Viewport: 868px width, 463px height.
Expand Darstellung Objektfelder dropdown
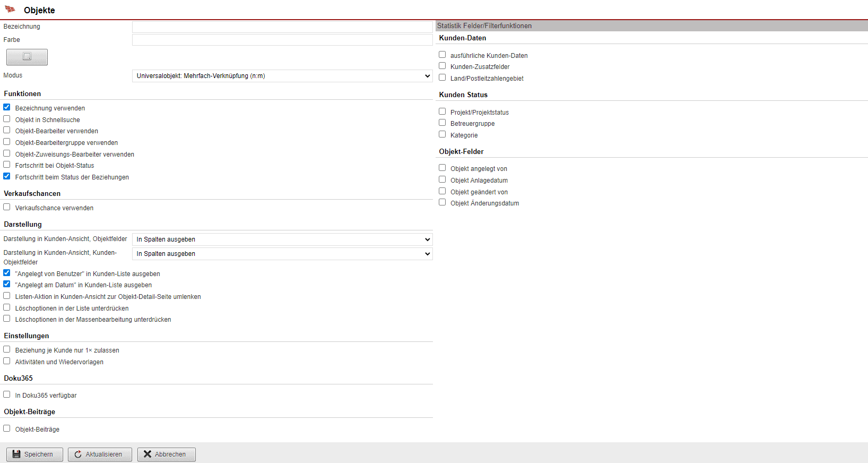coord(282,239)
